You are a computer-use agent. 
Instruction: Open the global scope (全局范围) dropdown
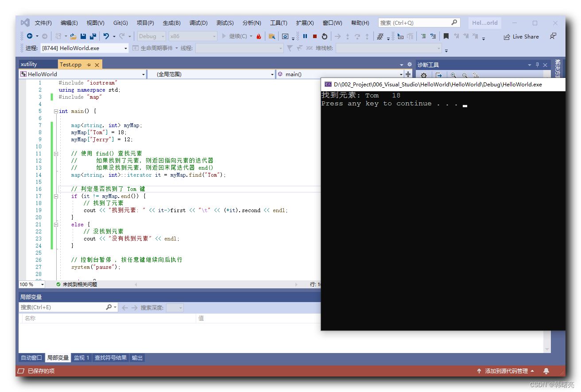pyautogui.click(x=211, y=74)
